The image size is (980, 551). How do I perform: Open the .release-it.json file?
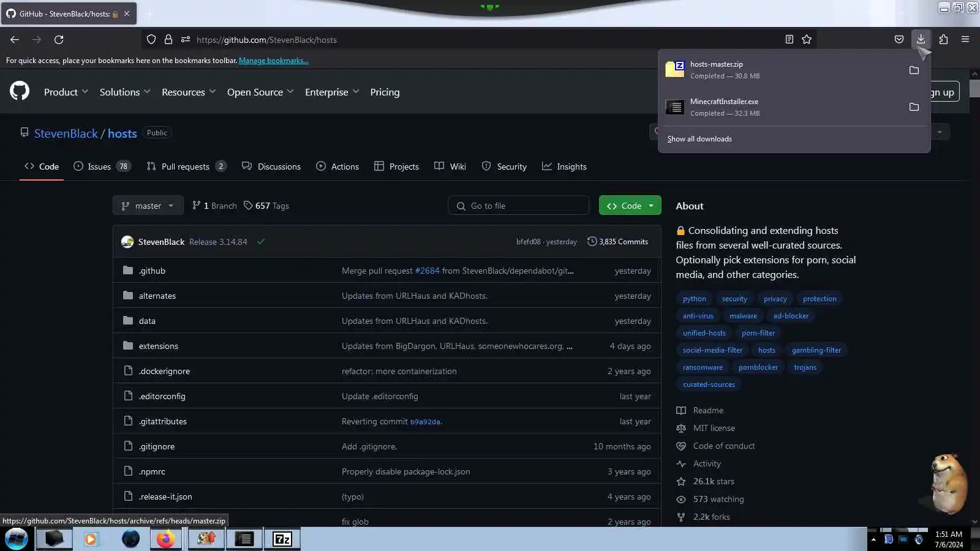pyautogui.click(x=165, y=497)
